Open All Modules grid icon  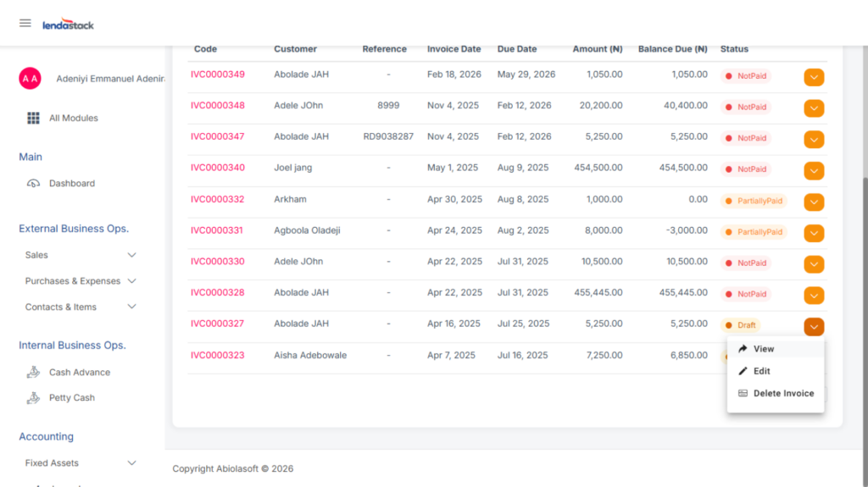point(33,118)
